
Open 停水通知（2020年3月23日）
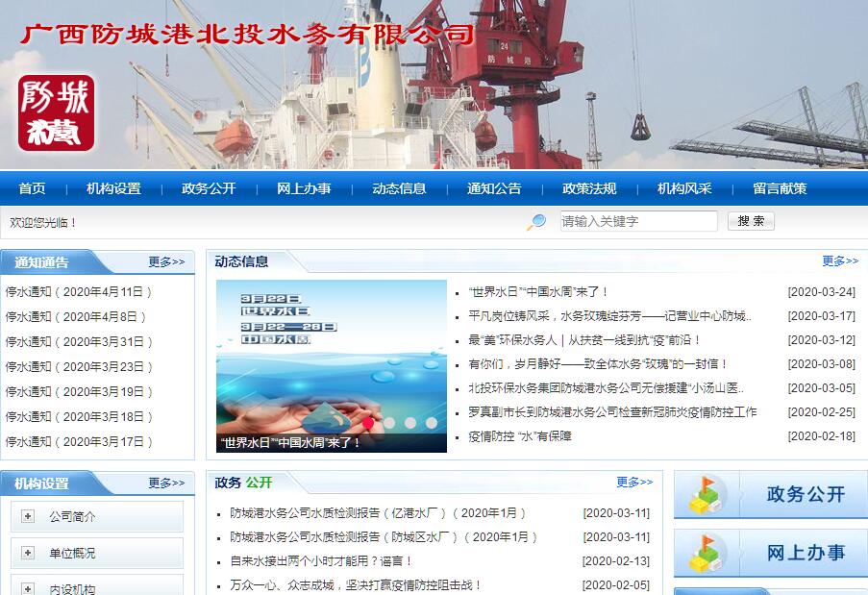(x=79, y=366)
